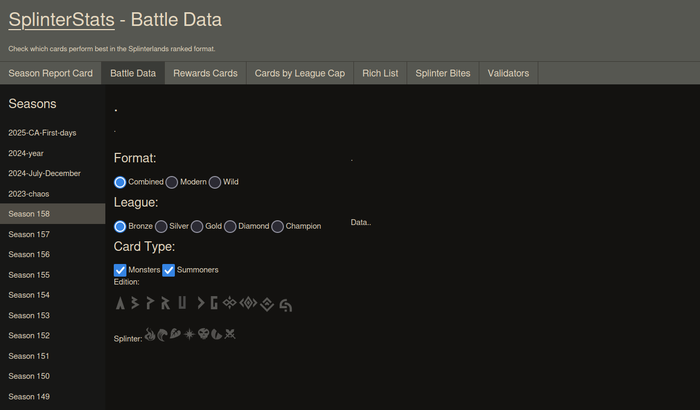Click the 'Data..' loading text
Viewport: 700px width, 410px height.
tap(361, 222)
